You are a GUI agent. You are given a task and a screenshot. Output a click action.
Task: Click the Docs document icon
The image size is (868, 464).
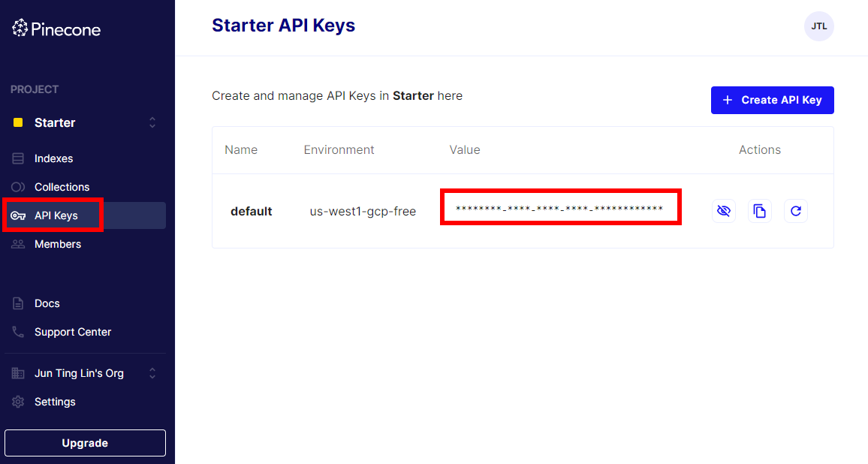(x=18, y=303)
